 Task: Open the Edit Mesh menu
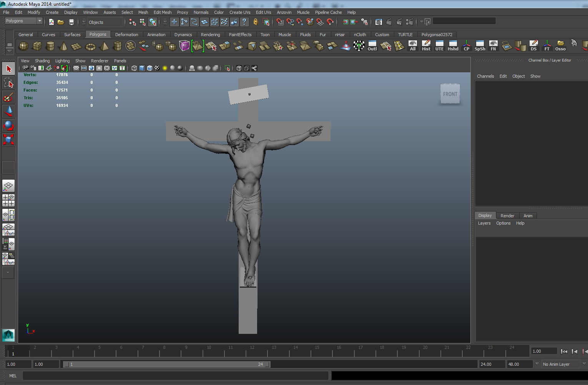click(163, 12)
